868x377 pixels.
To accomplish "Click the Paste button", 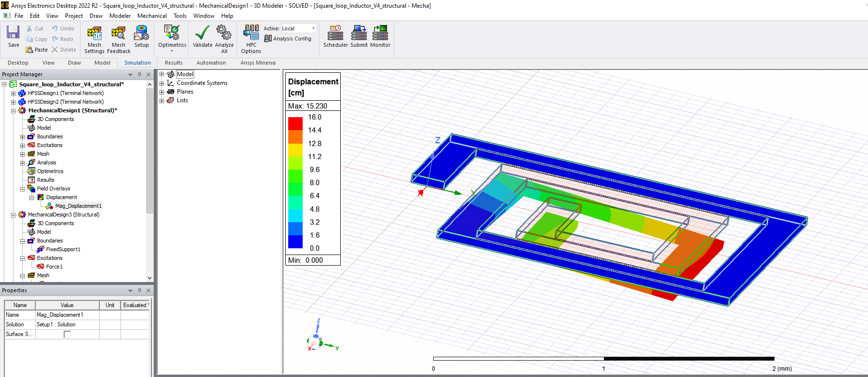I will 37,50.
